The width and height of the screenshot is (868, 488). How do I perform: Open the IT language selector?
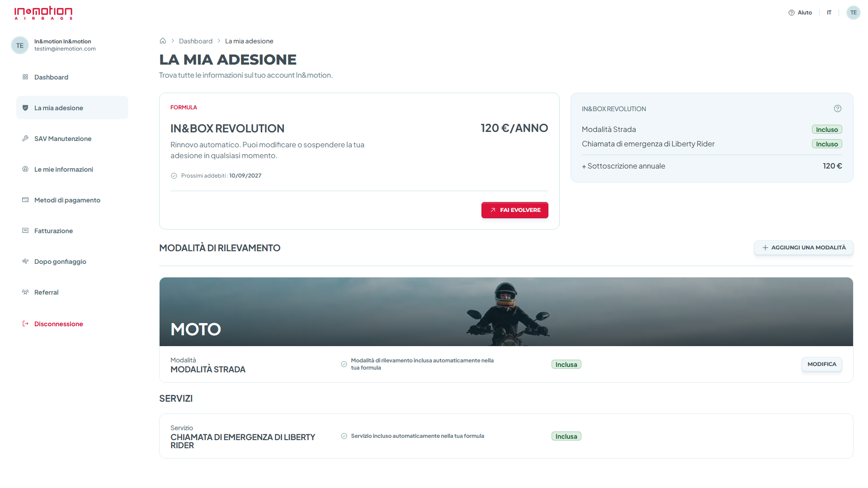tap(829, 13)
